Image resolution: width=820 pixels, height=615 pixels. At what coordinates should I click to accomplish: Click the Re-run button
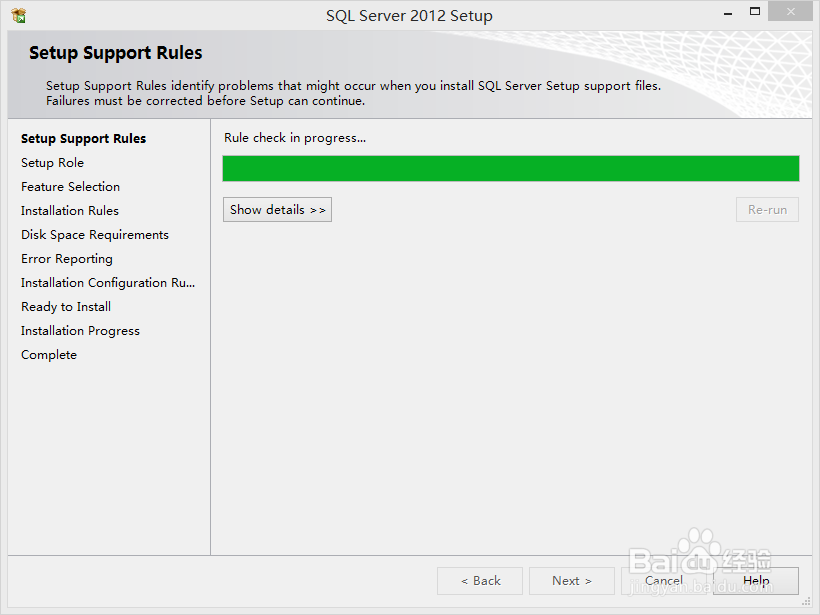tap(766, 209)
